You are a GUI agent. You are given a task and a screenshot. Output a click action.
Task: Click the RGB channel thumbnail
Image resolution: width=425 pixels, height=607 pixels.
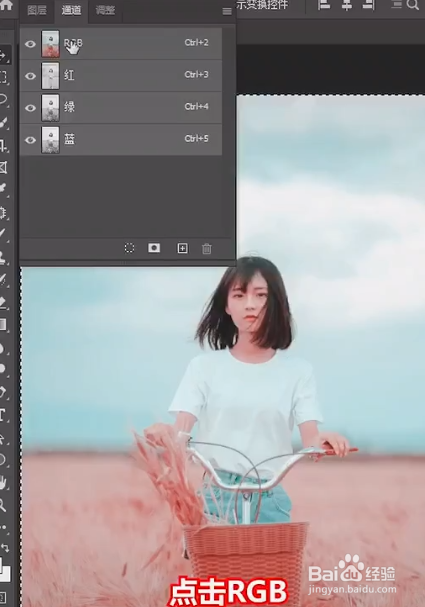(x=50, y=44)
